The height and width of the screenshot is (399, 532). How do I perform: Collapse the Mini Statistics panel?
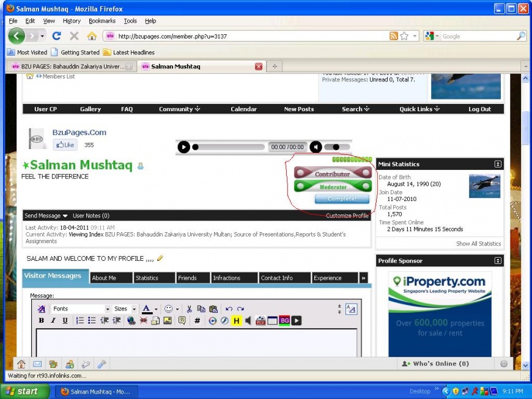coord(498,164)
